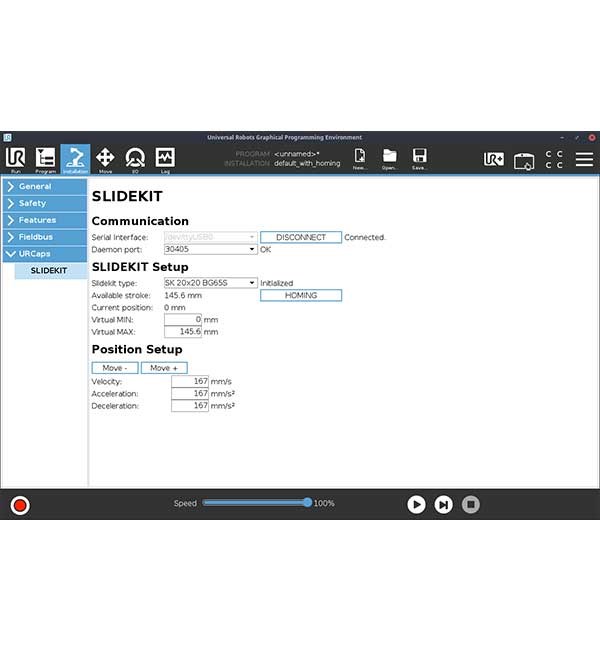Open the Program tab icon
Screen dimensions: 600x650
tap(45, 159)
